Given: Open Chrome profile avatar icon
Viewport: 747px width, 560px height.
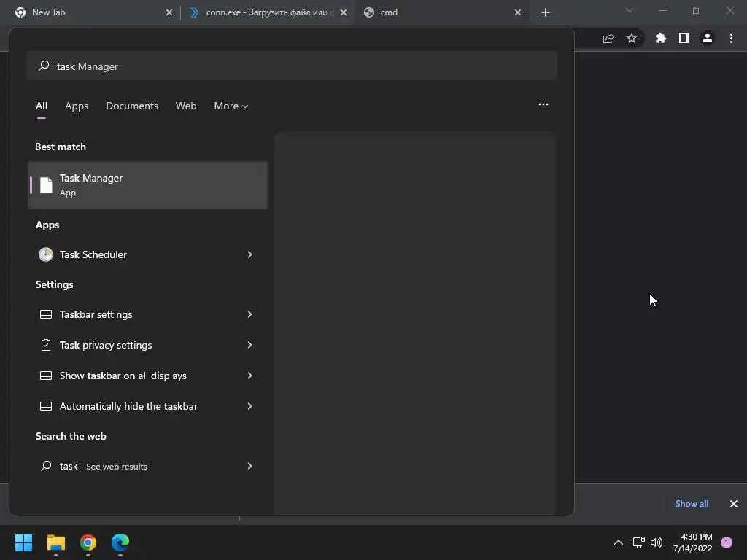Looking at the screenshot, I should pos(708,38).
